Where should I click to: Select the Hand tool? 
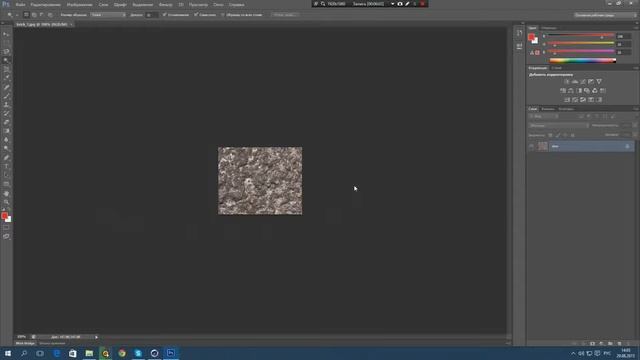point(6,193)
